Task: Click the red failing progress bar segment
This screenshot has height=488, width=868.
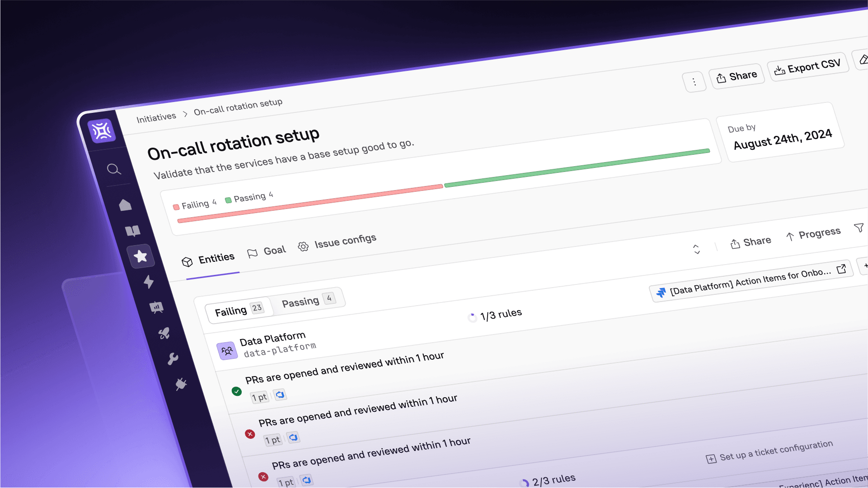Action: point(310,203)
